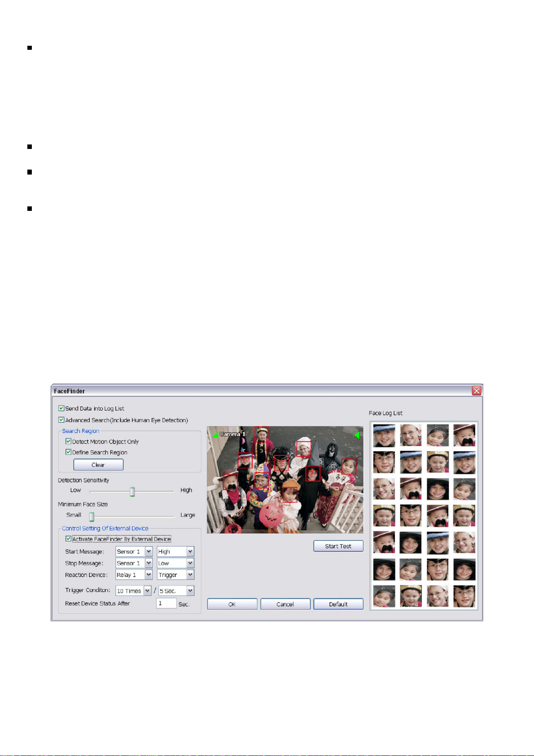Expand the Stop Message Low level dropdown

pos(190,563)
